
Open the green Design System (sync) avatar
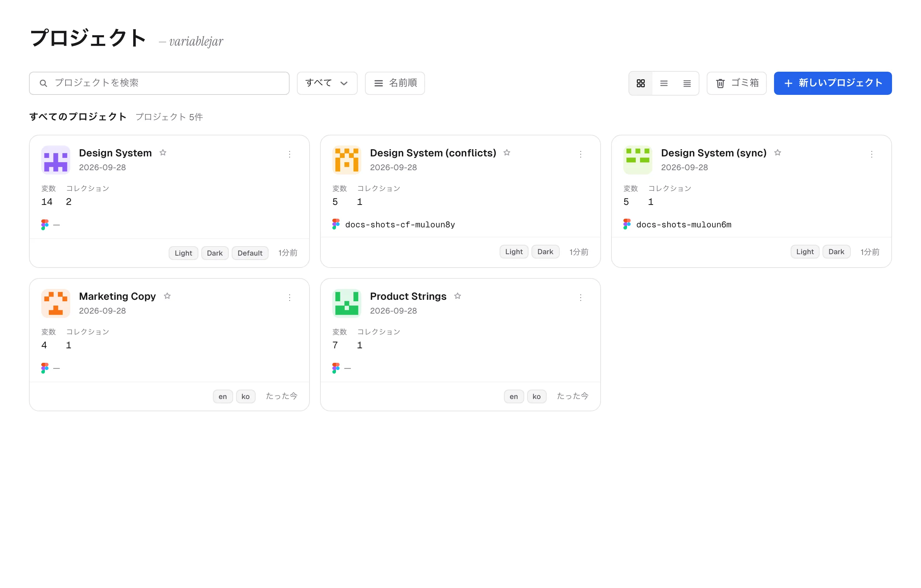638,160
